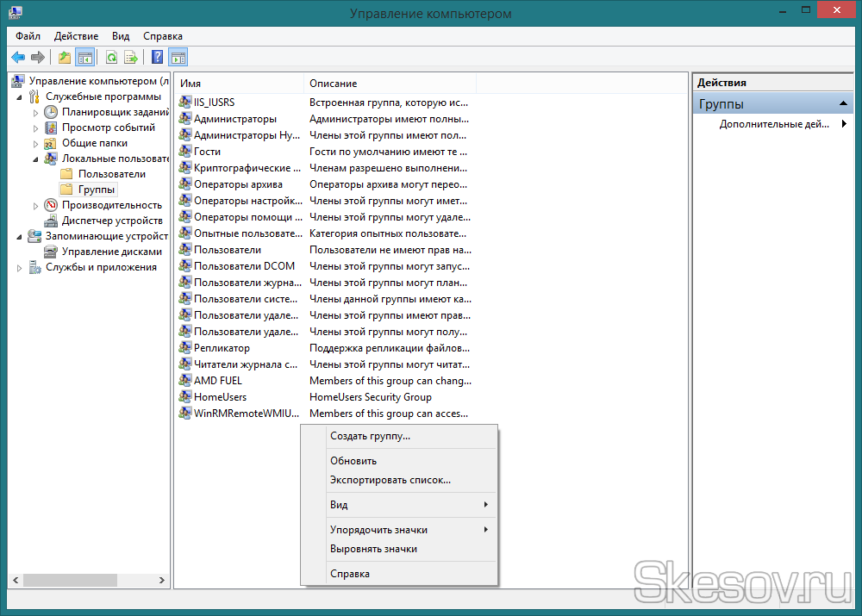Click the Up one level folder icon

tap(64, 58)
